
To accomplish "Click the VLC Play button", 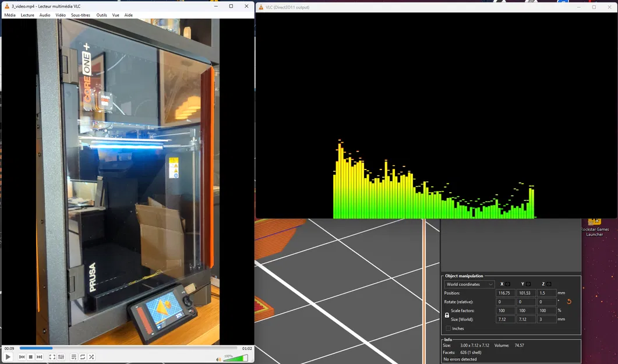I will 8,357.
